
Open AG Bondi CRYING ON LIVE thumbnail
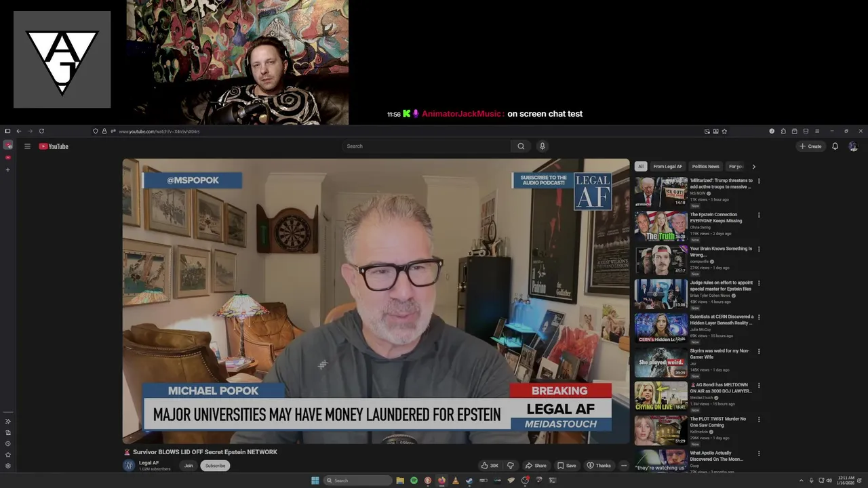point(661,396)
